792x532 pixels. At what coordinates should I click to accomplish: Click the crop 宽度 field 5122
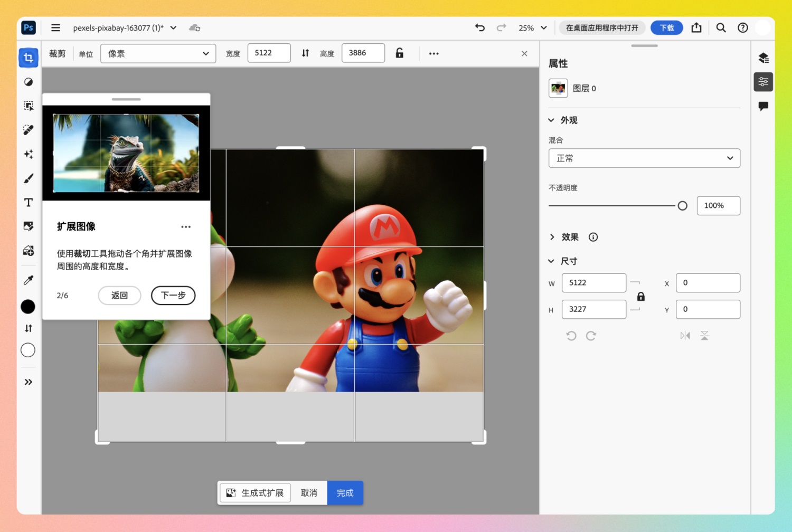[269, 53]
